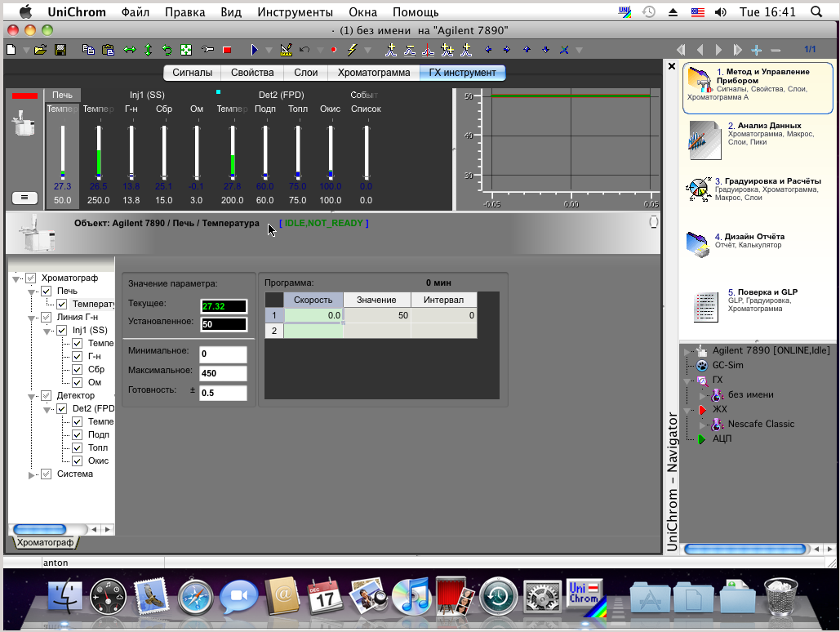This screenshot has height=632, width=840.
Task: Collapse the Линия Г-н tree node
Action: 32,318
